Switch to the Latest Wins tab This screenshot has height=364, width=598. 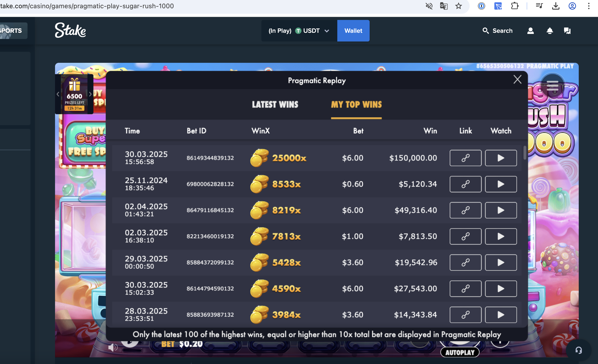point(275,105)
